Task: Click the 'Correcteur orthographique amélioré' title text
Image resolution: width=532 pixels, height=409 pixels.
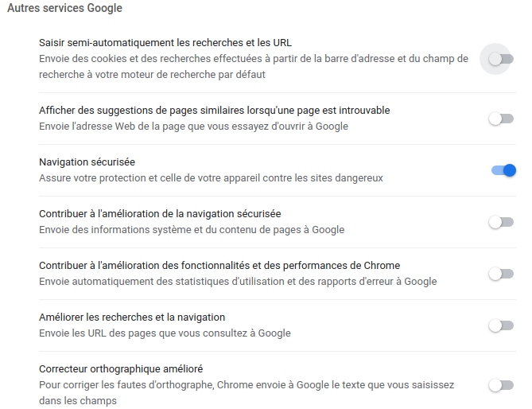Action: 121,368
